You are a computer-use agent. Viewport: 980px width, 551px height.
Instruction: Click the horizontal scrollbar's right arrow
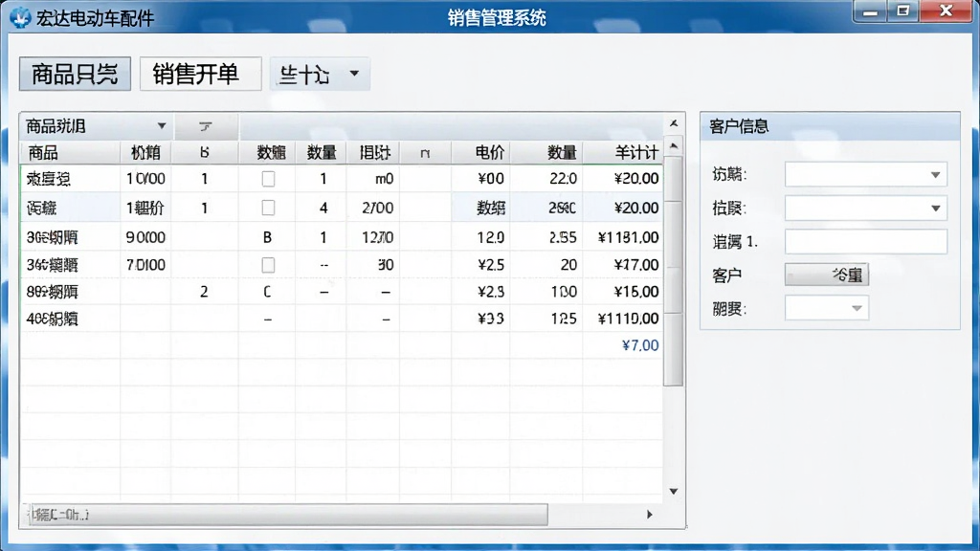tap(650, 514)
